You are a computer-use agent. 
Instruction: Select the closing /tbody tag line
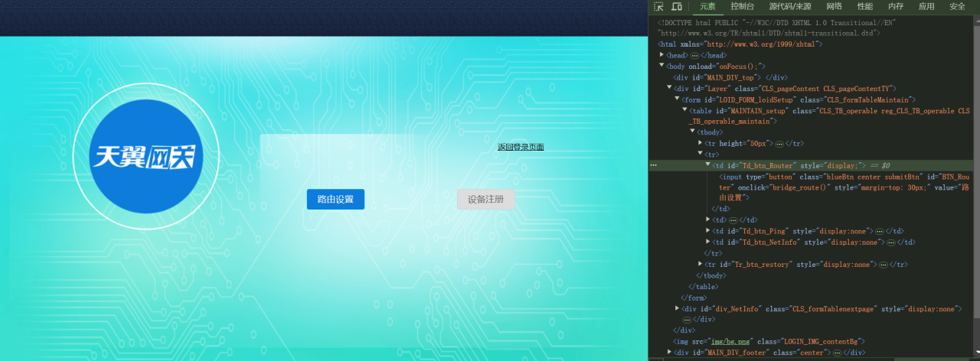(x=711, y=275)
